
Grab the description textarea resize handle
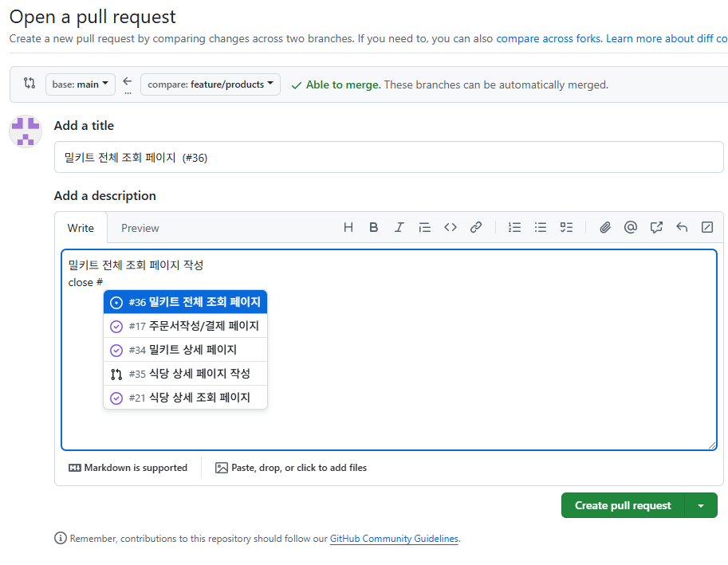click(x=712, y=445)
